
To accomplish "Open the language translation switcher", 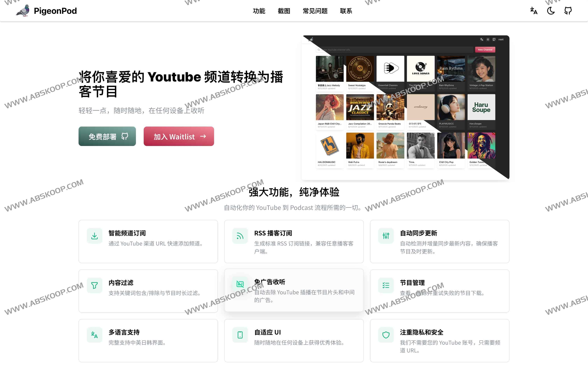I will pos(534,11).
